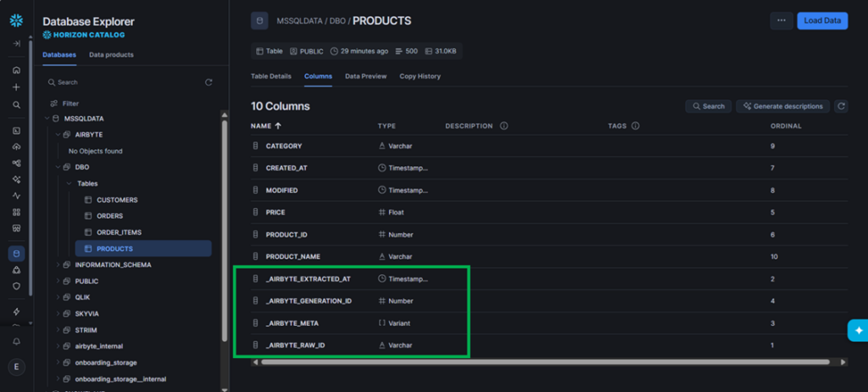Image resolution: width=868 pixels, height=392 pixels.
Task: Refresh the database explorer tree
Action: [209, 82]
